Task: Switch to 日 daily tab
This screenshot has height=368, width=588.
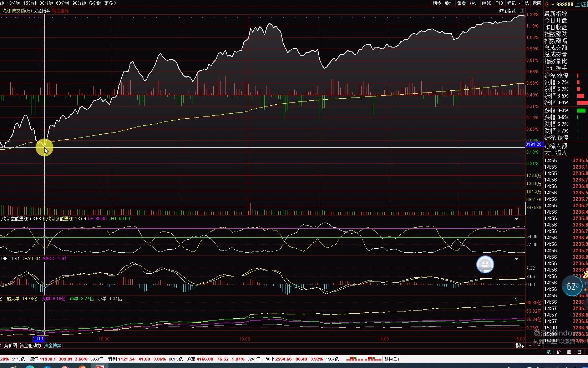Action: [579, 352]
